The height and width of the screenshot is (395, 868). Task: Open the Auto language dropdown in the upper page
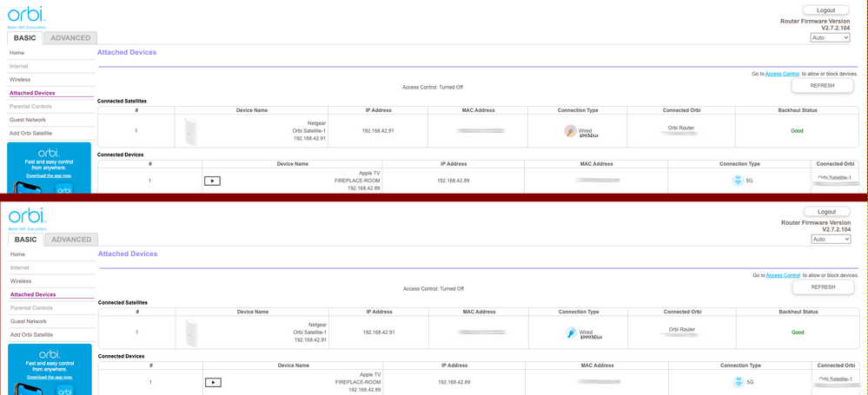pyautogui.click(x=830, y=37)
